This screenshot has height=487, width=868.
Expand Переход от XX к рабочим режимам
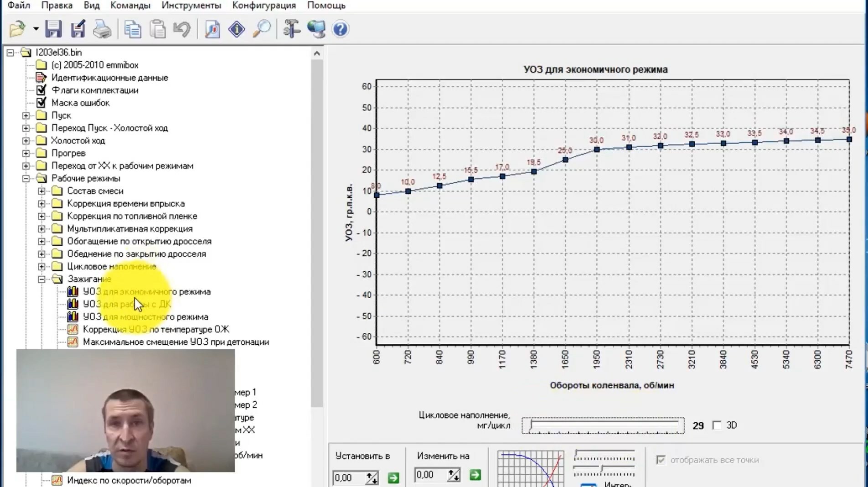click(26, 166)
